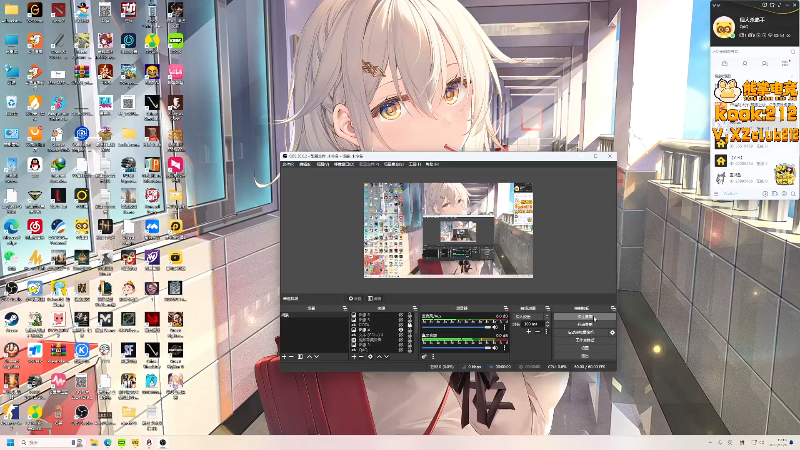
Task: Adjust first mixer track volume slider
Action: 457,327
